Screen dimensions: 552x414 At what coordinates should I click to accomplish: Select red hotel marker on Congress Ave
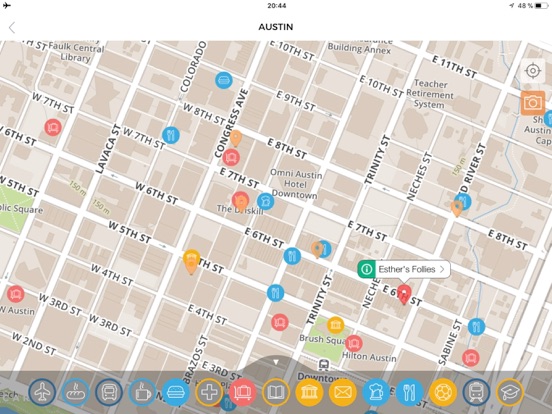click(231, 157)
